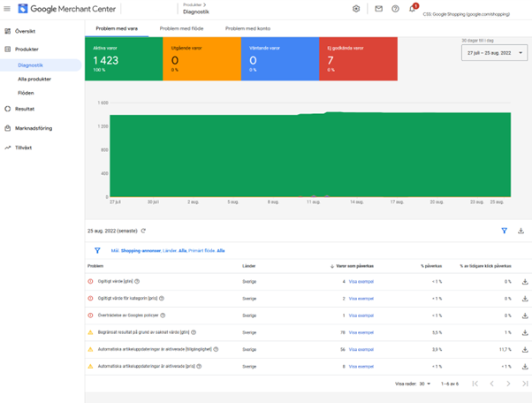This screenshot has height=403, width=532.
Task: Open help for Begränsat resultat saknat värde
Action: tap(194, 332)
